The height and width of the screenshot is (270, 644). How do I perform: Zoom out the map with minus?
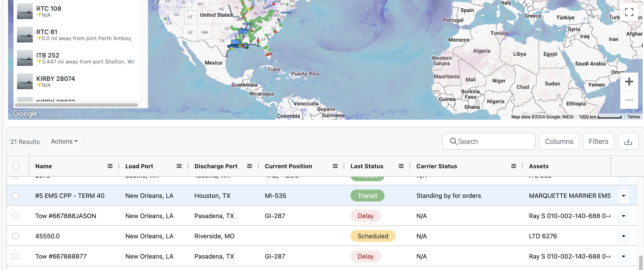point(629,100)
